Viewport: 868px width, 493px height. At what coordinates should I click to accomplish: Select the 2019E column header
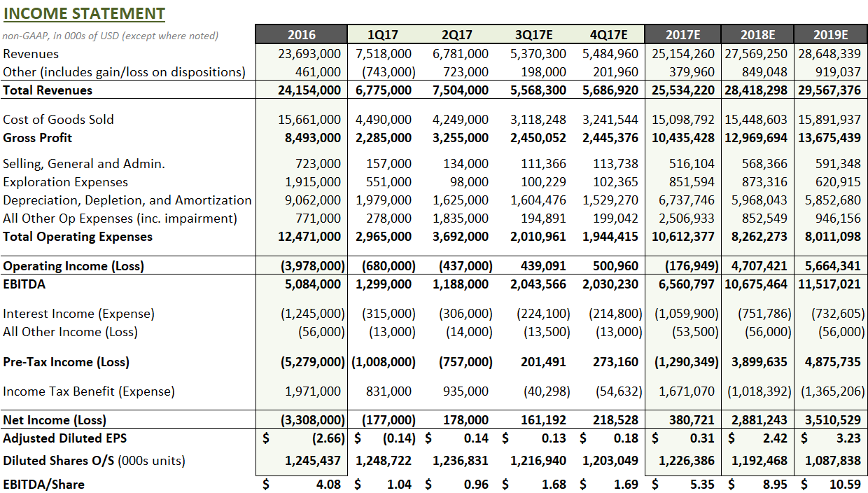tap(830, 34)
